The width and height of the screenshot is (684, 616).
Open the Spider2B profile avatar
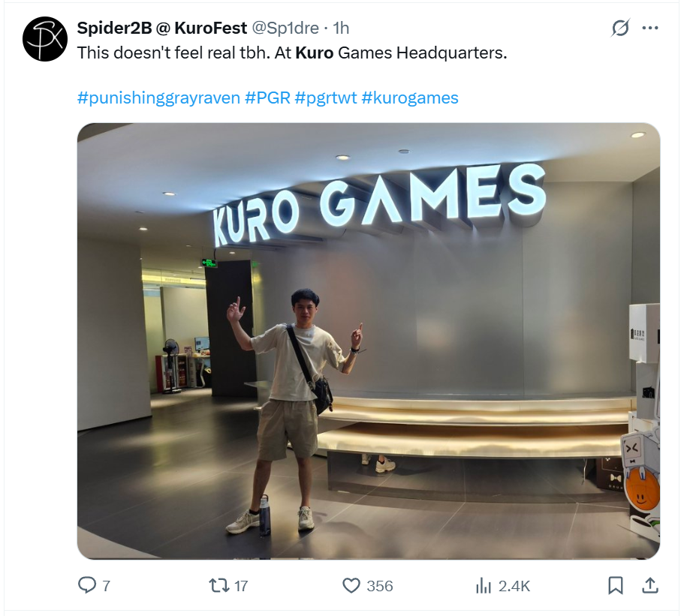coord(45,39)
